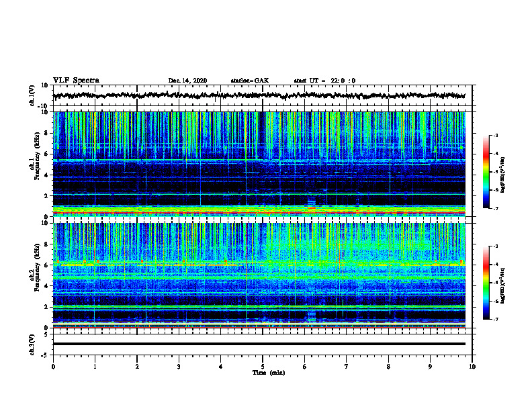This screenshot has height=411, width=532.
Task: Click the ch.1 colorbar "log(PSD)" label
Action: pos(503,175)
